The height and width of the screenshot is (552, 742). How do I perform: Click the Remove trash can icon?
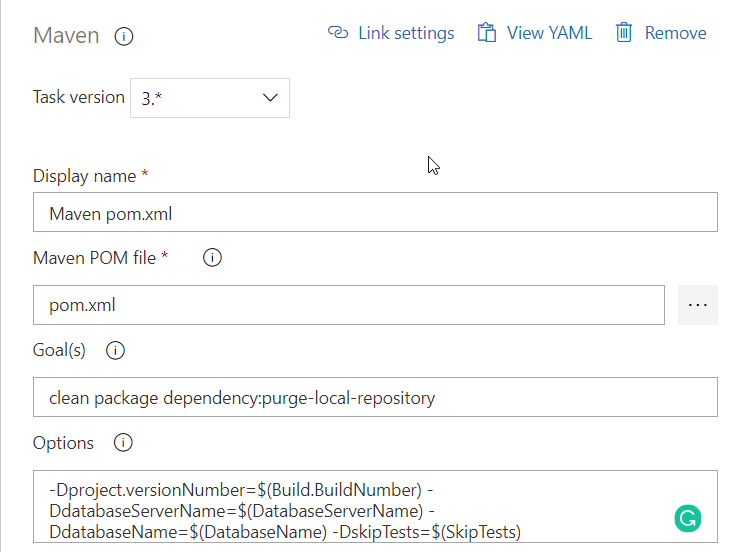click(625, 33)
